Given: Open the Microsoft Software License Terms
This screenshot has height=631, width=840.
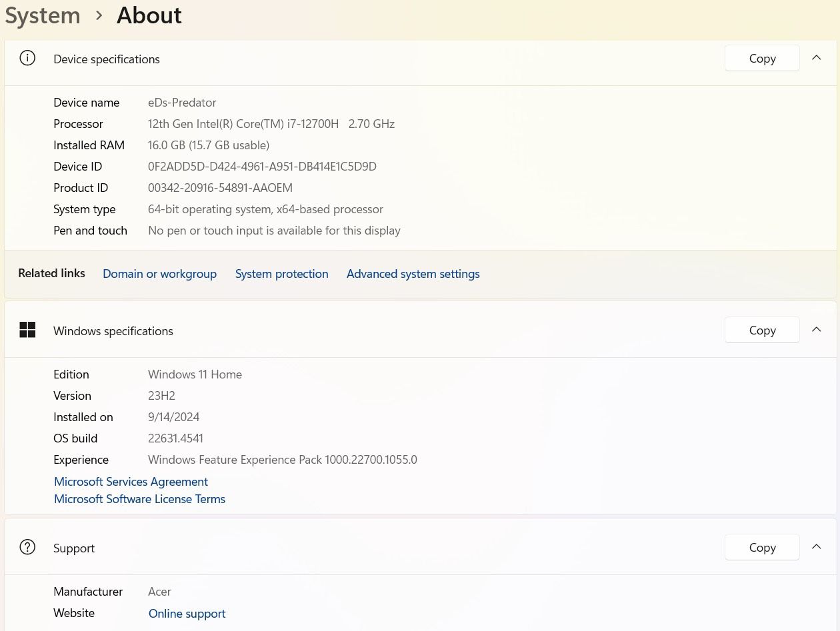Looking at the screenshot, I should pyautogui.click(x=139, y=499).
